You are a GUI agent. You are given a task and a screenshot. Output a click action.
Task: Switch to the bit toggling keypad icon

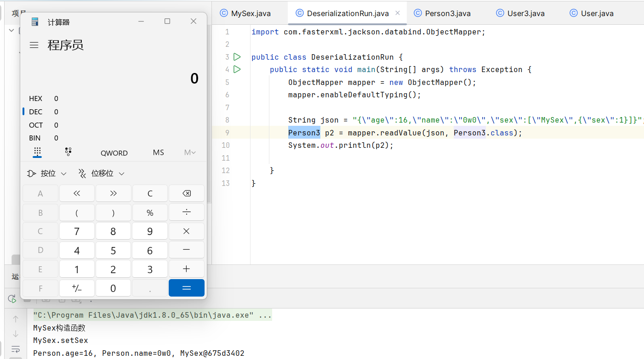pos(68,152)
